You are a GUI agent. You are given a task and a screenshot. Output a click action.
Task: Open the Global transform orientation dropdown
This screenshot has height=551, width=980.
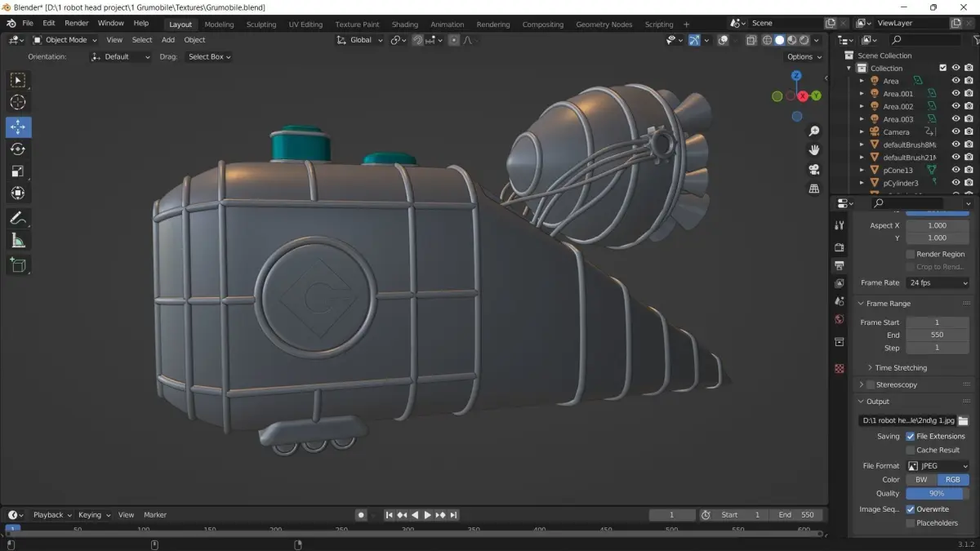[360, 40]
